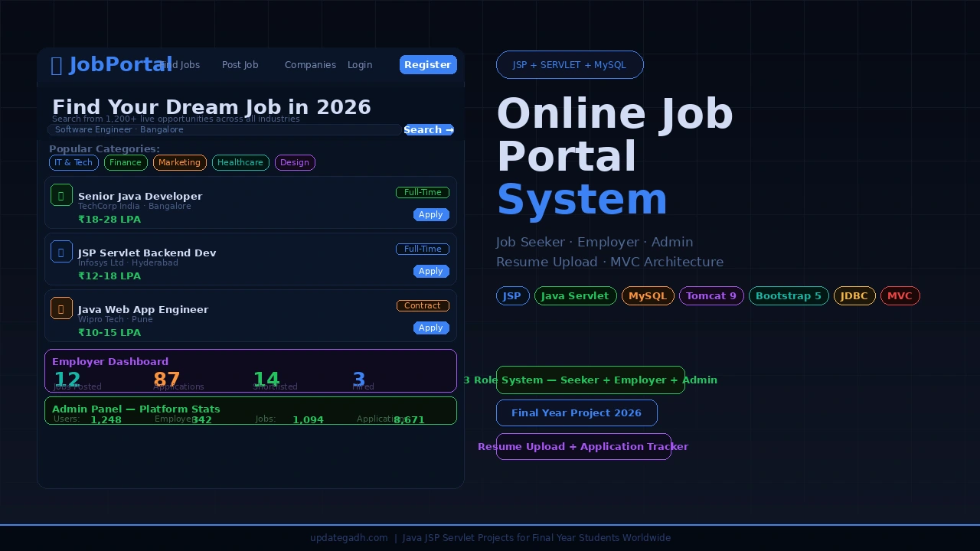Open the Login link

(x=360, y=65)
